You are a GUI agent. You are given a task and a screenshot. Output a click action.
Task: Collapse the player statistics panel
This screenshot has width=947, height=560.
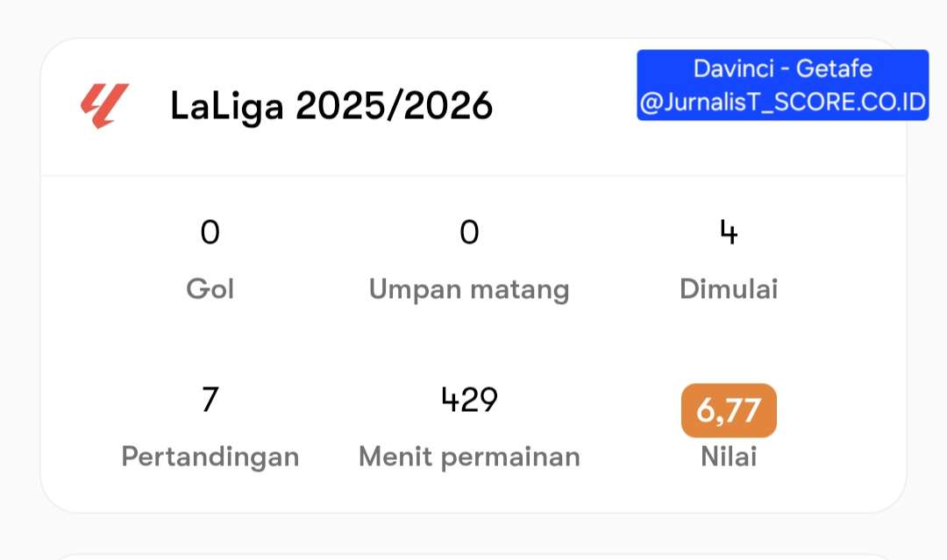pos(473,342)
